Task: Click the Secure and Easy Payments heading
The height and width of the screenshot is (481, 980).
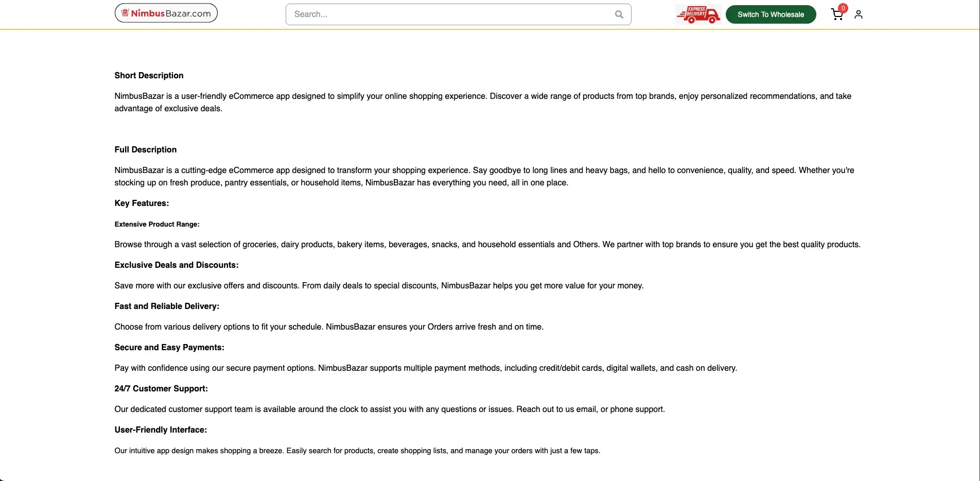Action: [x=169, y=347]
